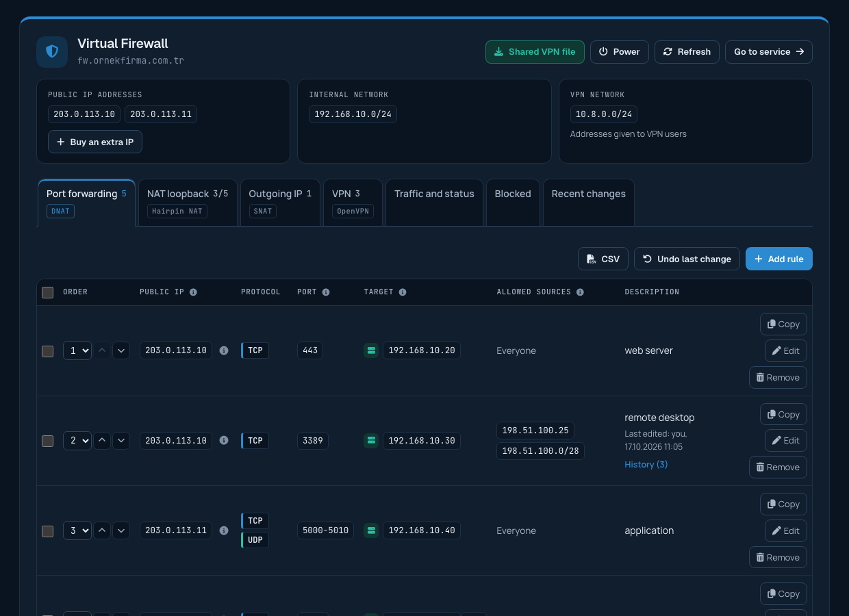Open order dropdown for remote desktop rule
The image size is (849, 616).
coord(77,441)
